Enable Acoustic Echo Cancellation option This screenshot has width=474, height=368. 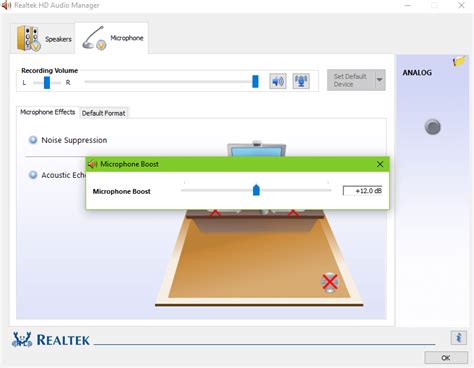33,175
